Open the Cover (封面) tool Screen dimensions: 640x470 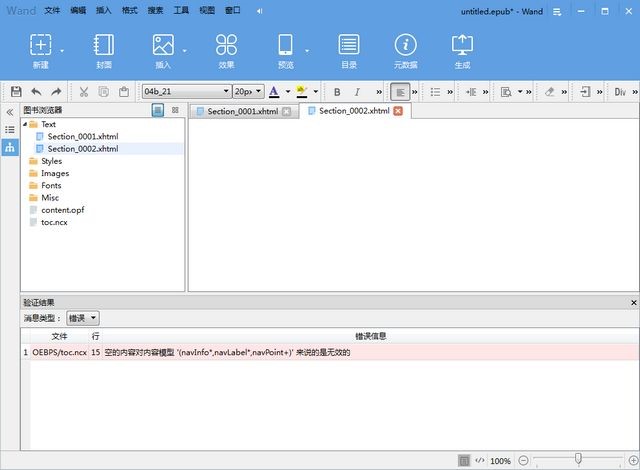coord(104,45)
